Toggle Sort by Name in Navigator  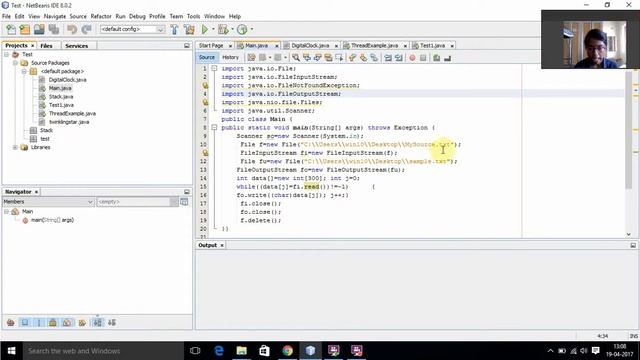click(98, 323)
